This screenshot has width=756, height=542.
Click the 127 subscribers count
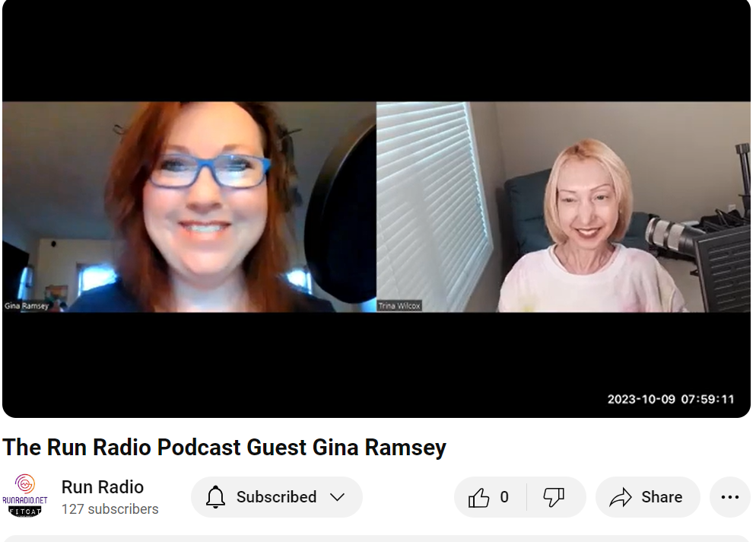[x=110, y=509]
